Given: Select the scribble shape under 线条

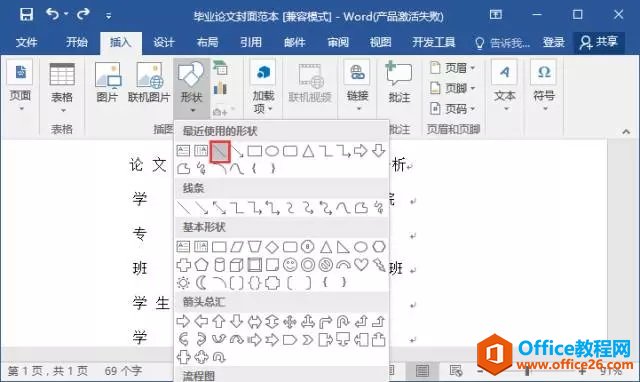Looking at the screenshot, I should 379,208.
